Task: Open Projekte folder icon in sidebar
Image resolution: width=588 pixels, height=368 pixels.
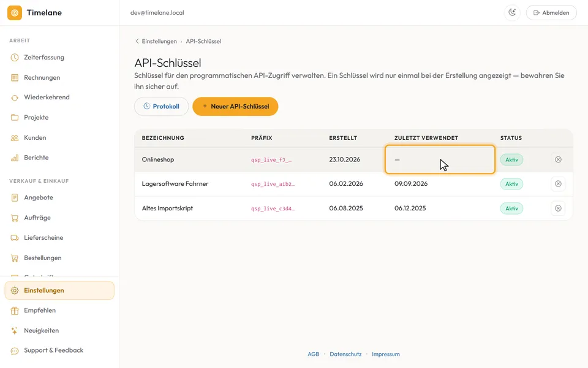Action: [15, 118]
